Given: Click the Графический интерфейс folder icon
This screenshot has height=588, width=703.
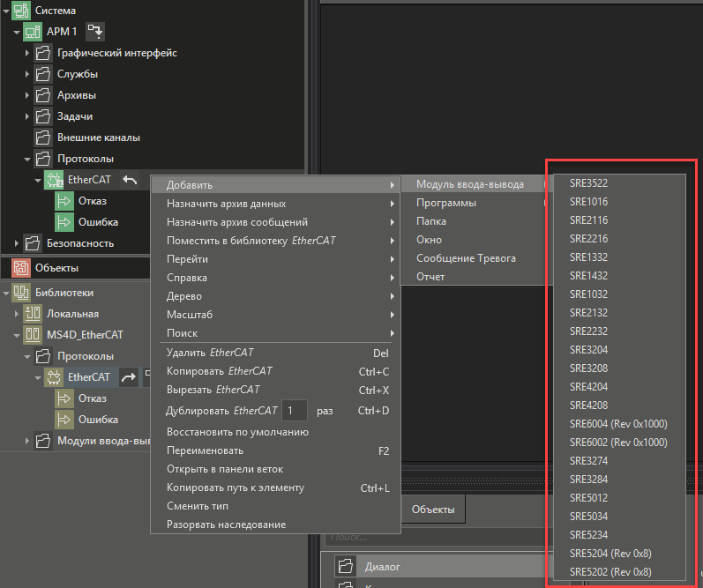Looking at the screenshot, I should (43, 53).
